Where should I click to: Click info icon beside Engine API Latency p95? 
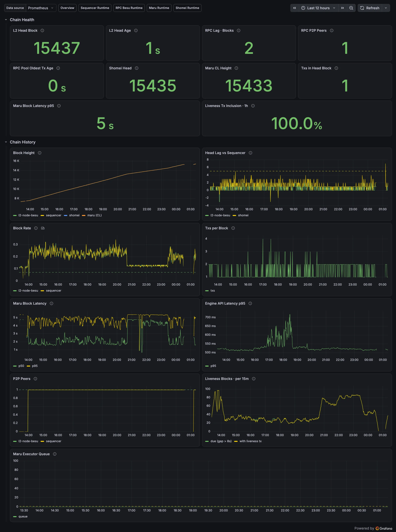pyautogui.click(x=250, y=303)
